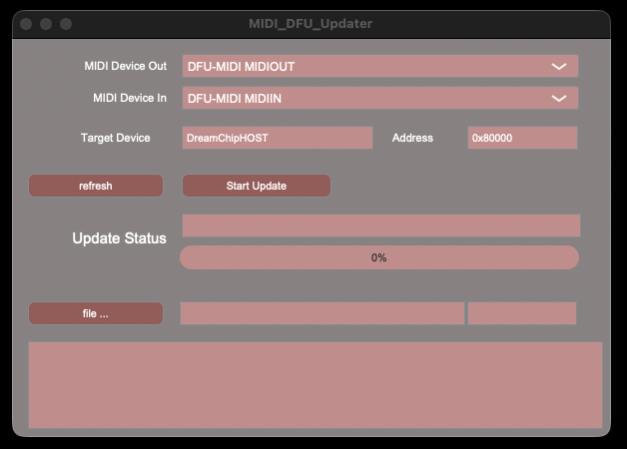Click the Target Device label

[x=115, y=138]
